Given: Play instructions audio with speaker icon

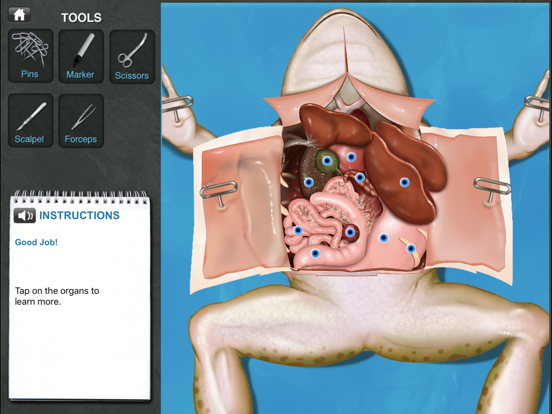Looking at the screenshot, I should pyautogui.click(x=25, y=215).
